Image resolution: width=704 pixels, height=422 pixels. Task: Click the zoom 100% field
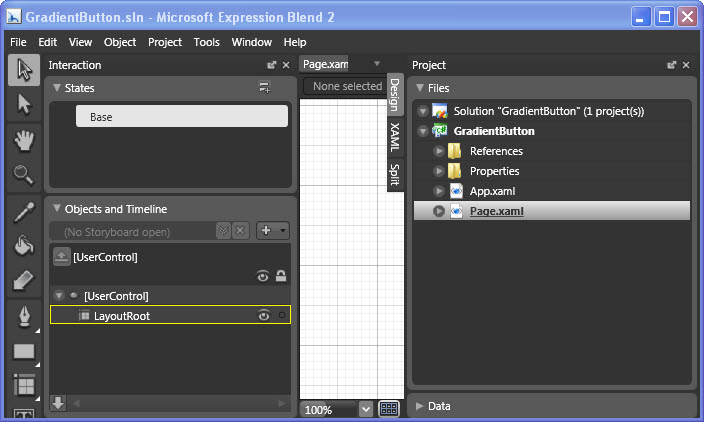(330, 409)
